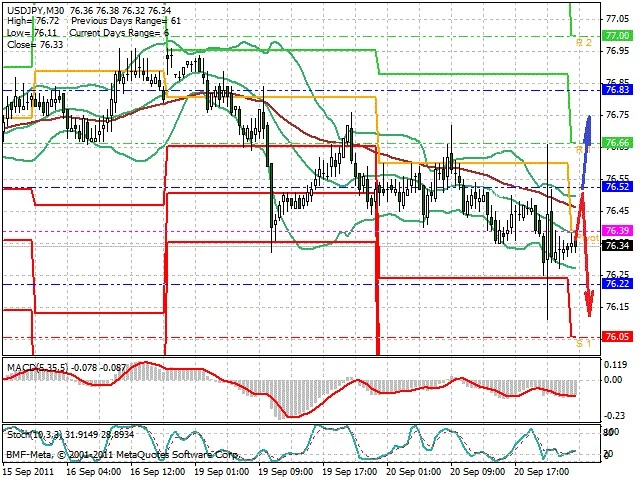Click the -0.23 MACD scale value
640x480 pixels.
click(x=613, y=416)
